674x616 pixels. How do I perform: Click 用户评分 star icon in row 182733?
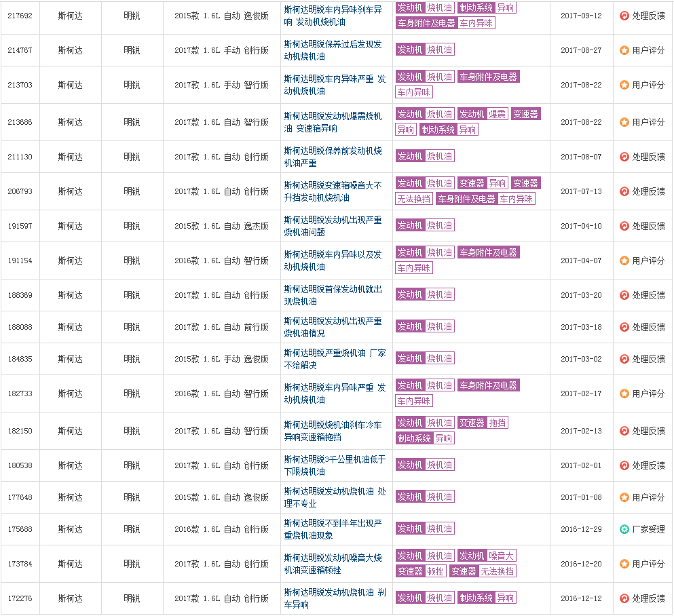click(624, 393)
